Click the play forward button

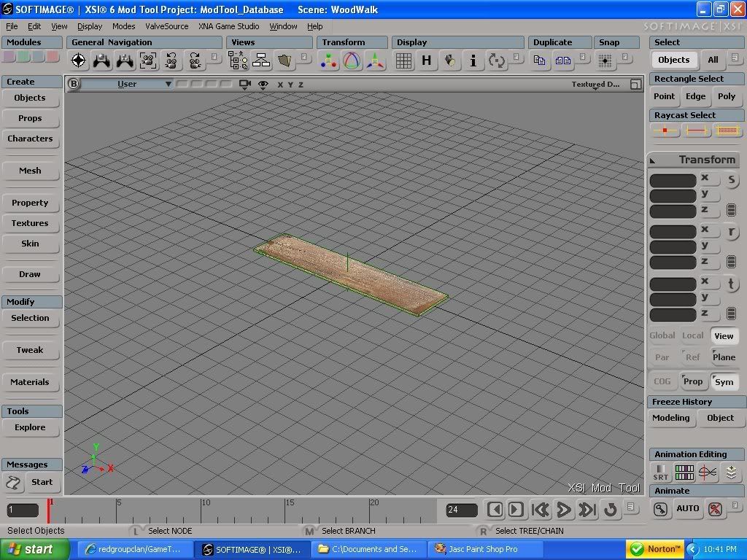click(x=564, y=510)
